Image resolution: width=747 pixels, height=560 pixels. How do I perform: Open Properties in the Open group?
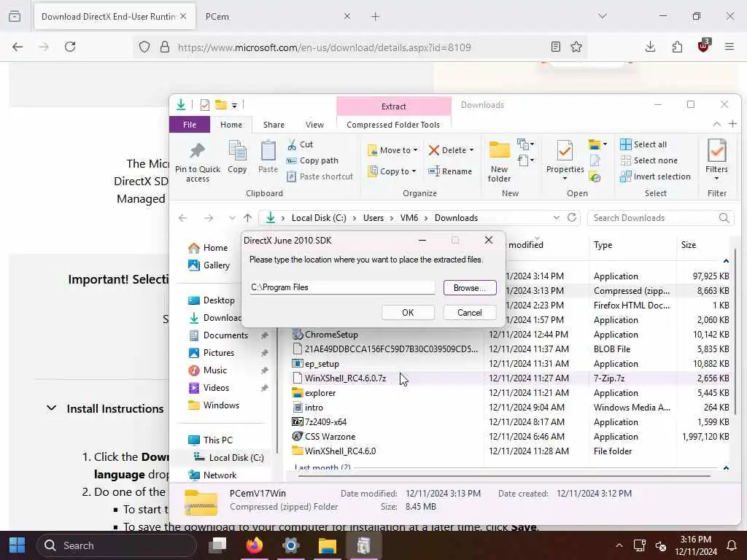point(565,161)
